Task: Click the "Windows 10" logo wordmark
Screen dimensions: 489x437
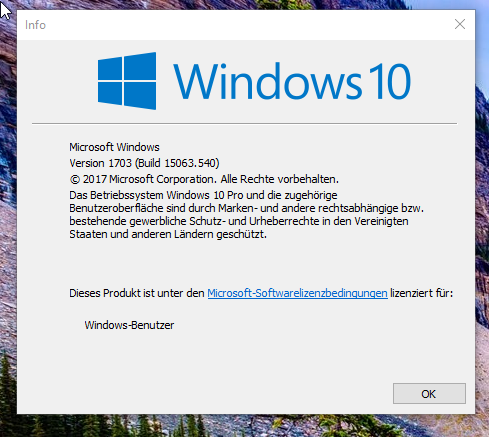Action: tap(292, 81)
